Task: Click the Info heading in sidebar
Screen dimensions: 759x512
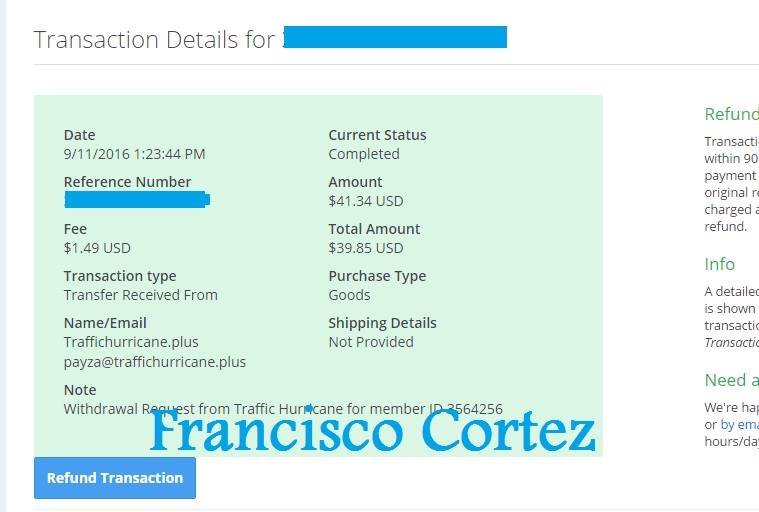Action: tap(719, 264)
